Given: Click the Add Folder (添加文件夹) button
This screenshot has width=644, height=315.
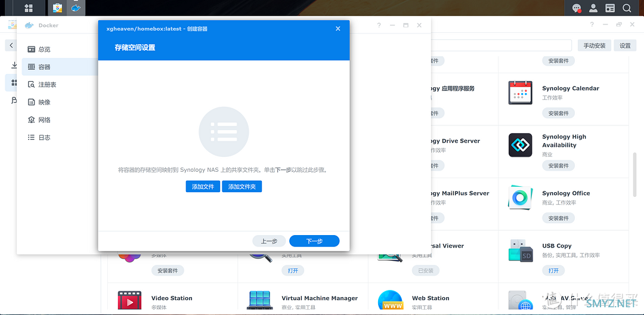Looking at the screenshot, I should click(x=242, y=187).
